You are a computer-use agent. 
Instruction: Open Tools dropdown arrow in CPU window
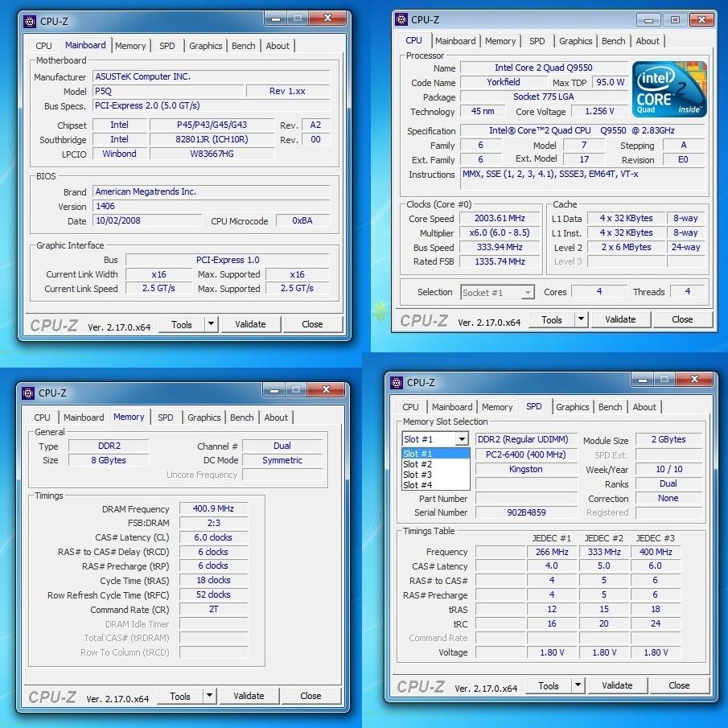581,319
